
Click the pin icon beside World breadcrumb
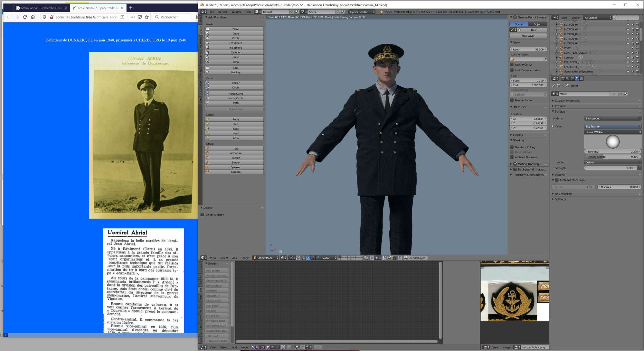[553, 86]
